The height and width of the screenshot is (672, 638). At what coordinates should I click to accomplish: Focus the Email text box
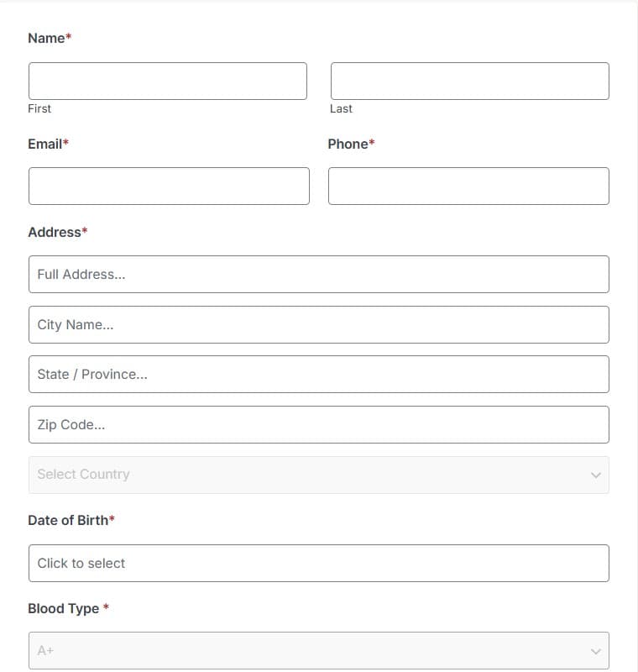click(x=169, y=186)
